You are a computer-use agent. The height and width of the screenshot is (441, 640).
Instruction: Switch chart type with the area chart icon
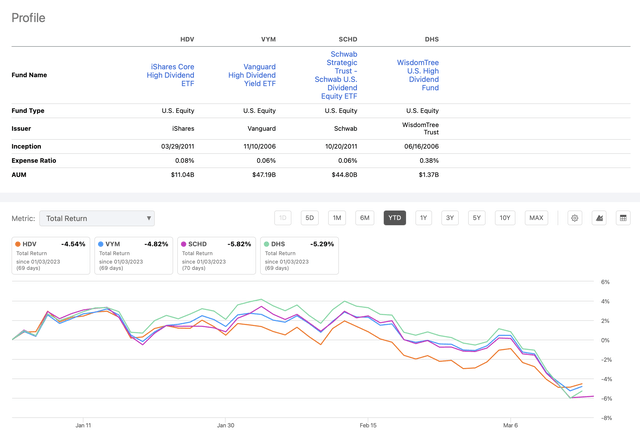point(599,218)
